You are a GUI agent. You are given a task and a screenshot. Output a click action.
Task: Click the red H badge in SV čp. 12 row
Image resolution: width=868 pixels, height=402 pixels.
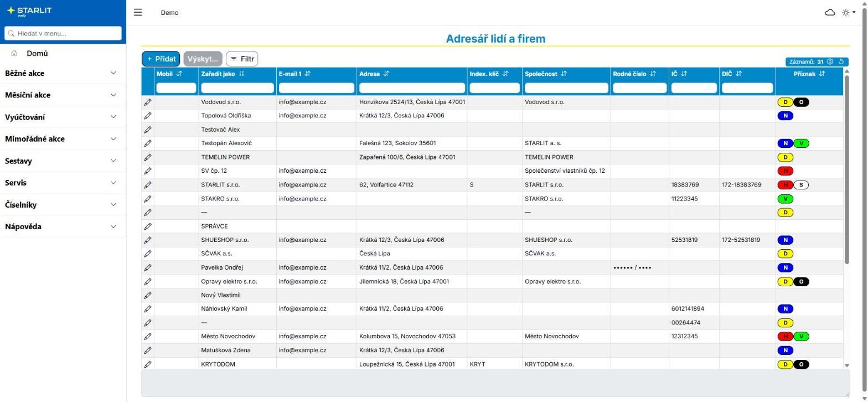click(785, 171)
